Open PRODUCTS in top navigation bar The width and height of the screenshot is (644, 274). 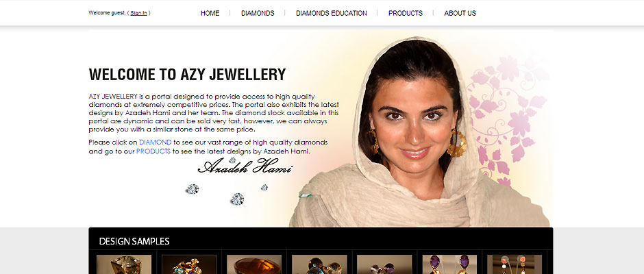click(406, 13)
